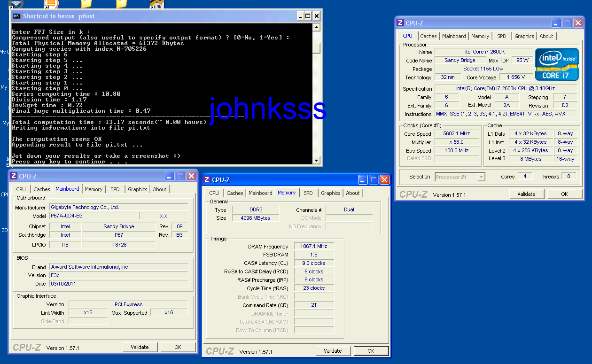This screenshot has width=592, height=364.
Task: Click the Manufacturer field Gigabyte Technology Co., Ltd.
Action: 118,207
